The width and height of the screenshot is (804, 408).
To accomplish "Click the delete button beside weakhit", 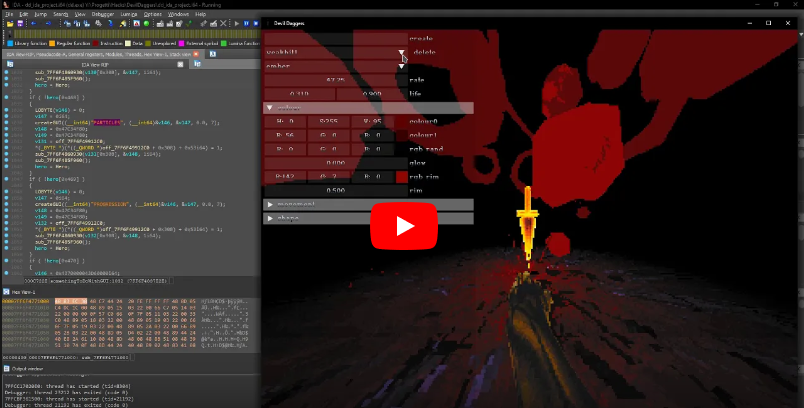I will tap(424, 52).
